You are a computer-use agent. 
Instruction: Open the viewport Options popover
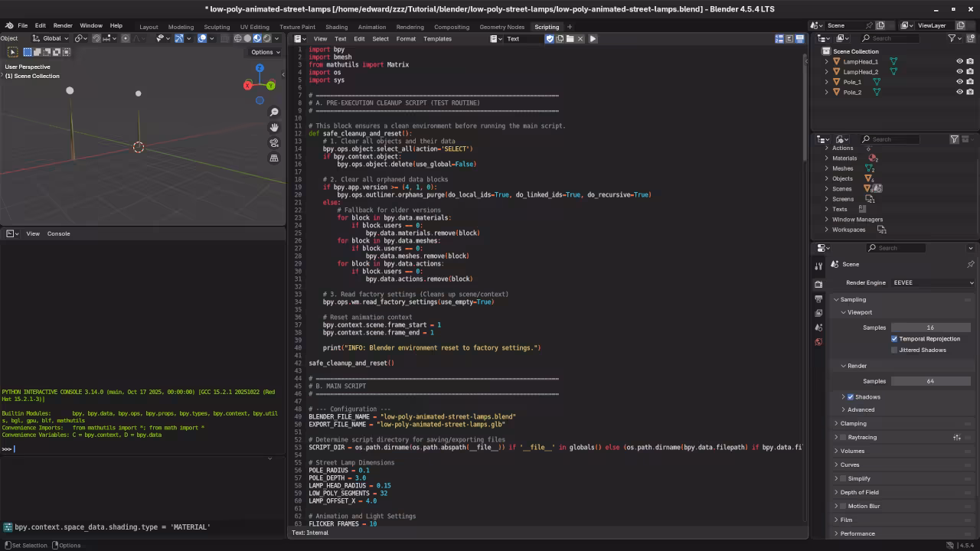[266, 52]
